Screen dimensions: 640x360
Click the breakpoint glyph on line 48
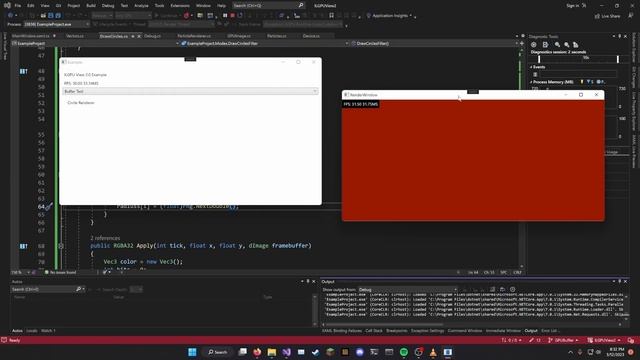click(x=24, y=71)
